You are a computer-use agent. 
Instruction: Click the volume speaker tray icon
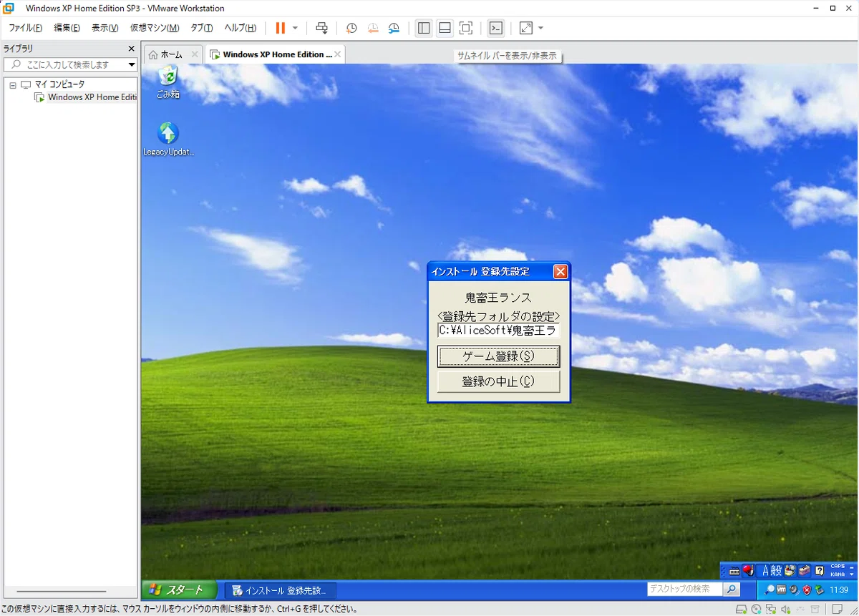(x=794, y=590)
